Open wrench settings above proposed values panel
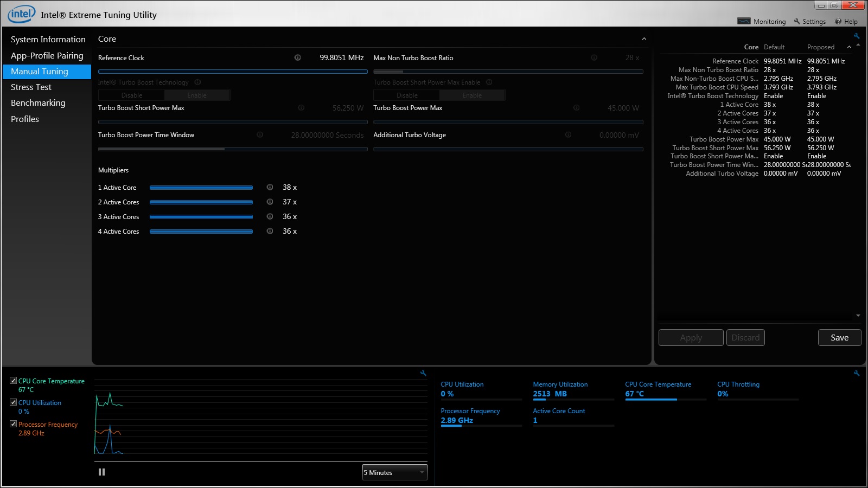This screenshot has width=868, height=488. 857,36
